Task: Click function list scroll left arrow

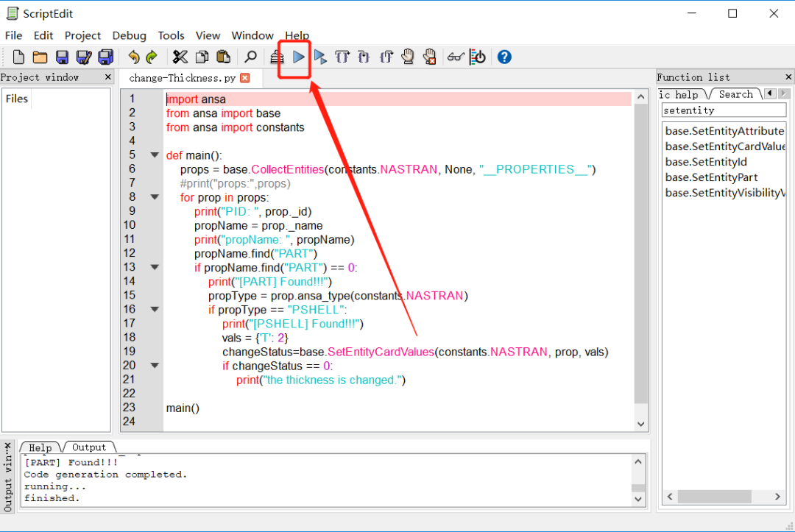Action: (671, 497)
